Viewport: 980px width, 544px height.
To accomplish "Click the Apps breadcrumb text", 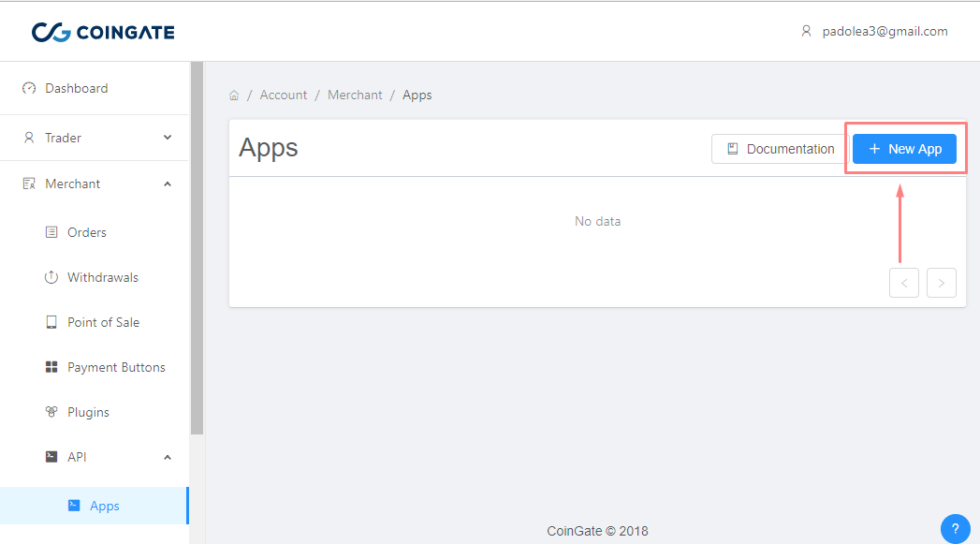I will pyautogui.click(x=417, y=96).
